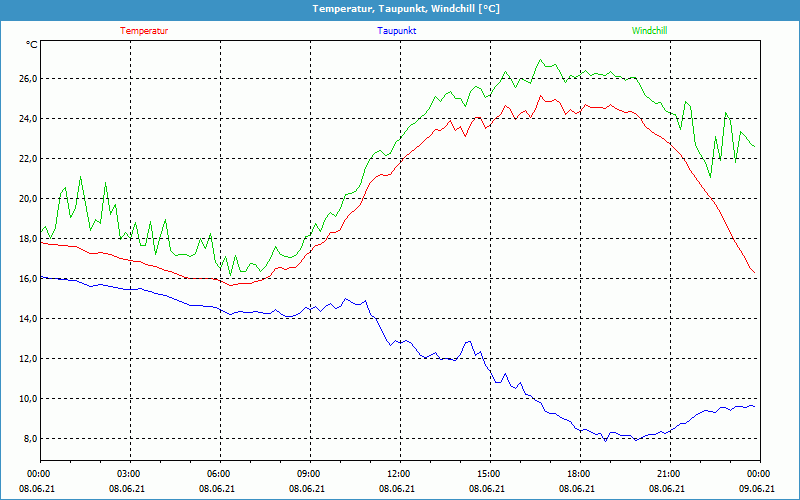Image resolution: width=800 pixels, height=500 pixels.
Task: Click the '12,0' y-axis value
Action: click(x=28, y=359)
